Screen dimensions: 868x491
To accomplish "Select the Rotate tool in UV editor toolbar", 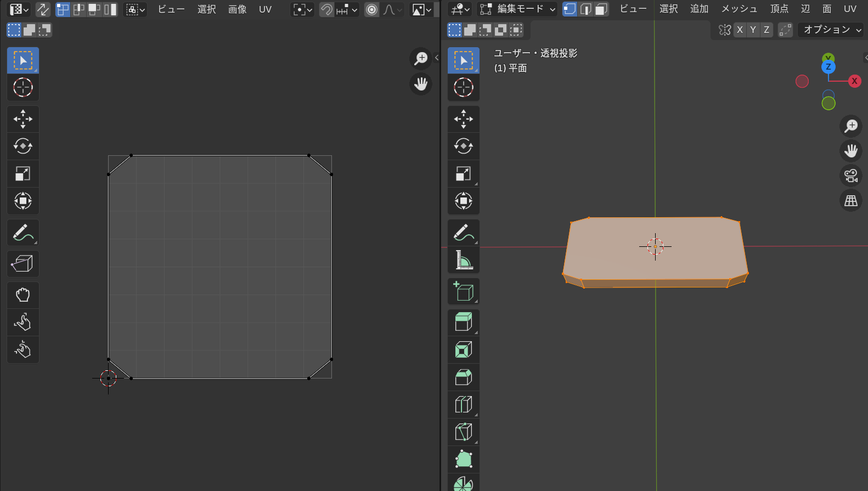I will [23, 146].
